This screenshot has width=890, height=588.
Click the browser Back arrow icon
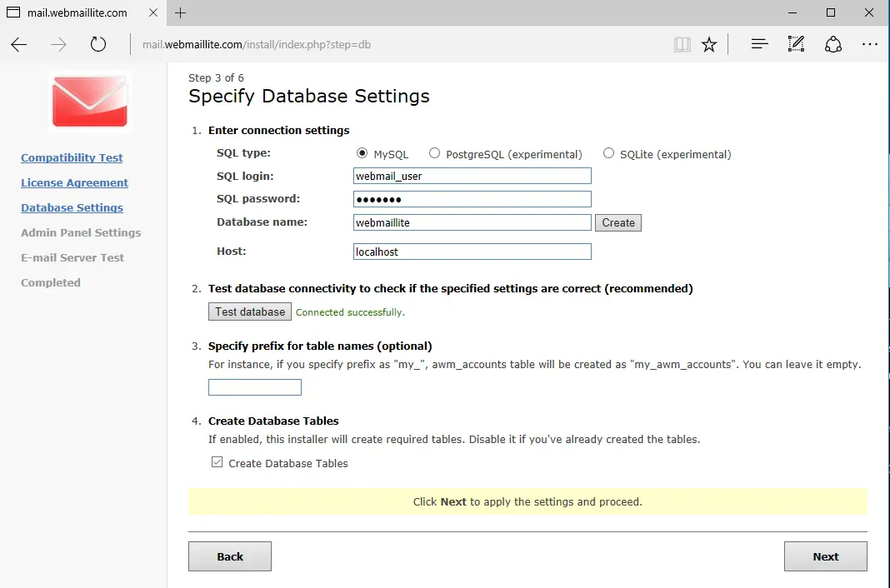coord(19,45)
